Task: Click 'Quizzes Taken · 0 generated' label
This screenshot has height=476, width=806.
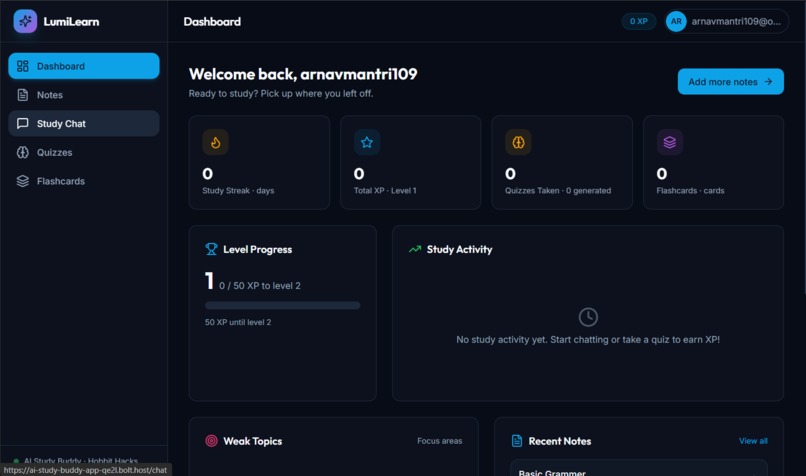Action: click(558, 191)
